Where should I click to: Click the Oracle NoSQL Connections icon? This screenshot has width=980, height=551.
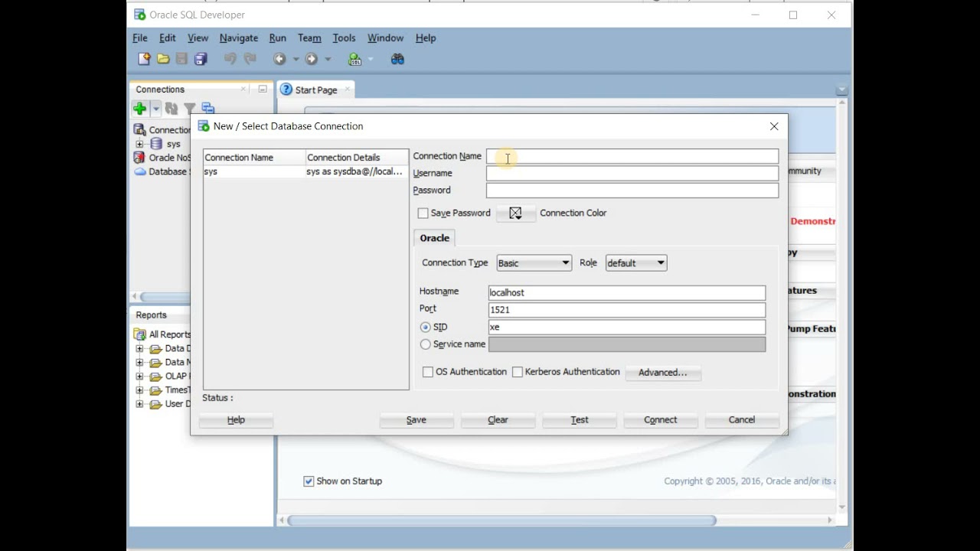point(139,158)
